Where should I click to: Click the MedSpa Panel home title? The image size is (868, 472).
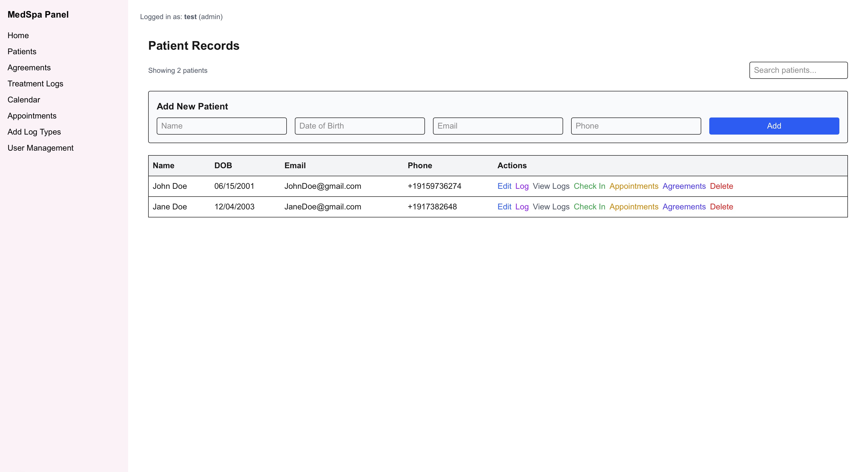tap(38, 15)
